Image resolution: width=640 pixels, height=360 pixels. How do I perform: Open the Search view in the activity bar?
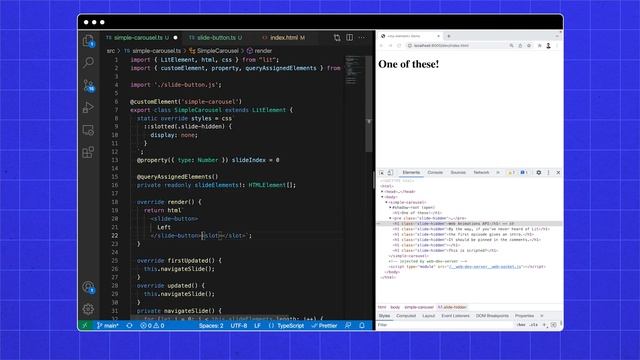88,62
